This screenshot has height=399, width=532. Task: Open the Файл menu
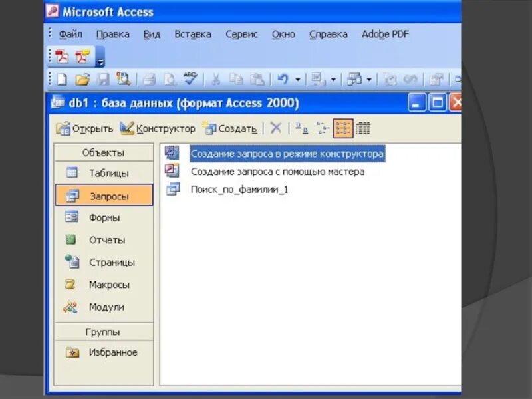[x=70, y=35]
